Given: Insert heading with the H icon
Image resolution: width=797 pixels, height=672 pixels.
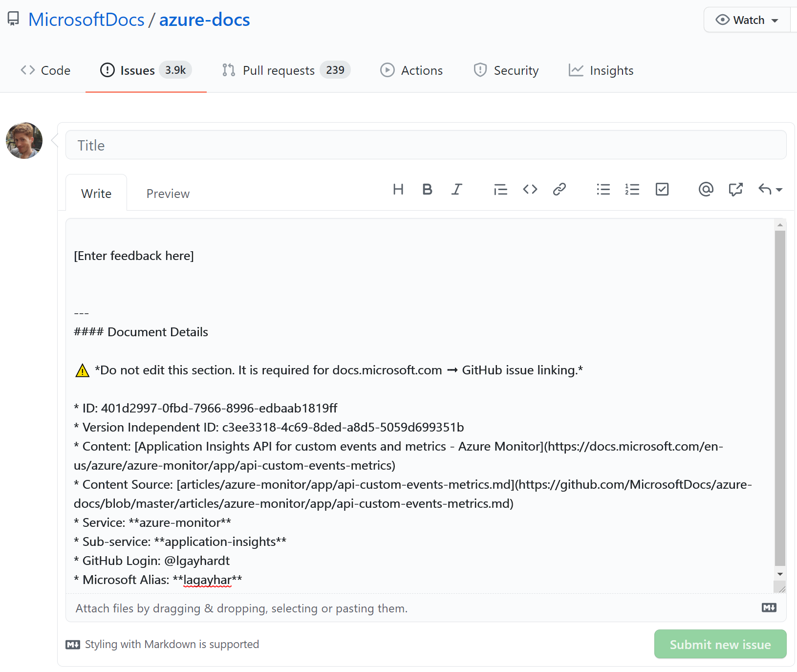Looking at the screenshot, I should tap(398, 189).
